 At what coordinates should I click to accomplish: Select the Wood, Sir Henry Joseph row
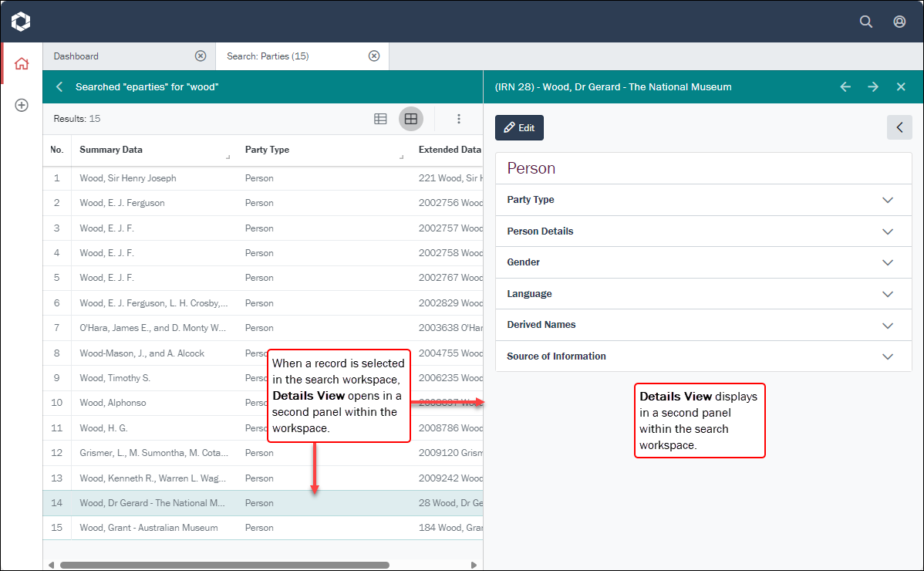click(128, 178)
